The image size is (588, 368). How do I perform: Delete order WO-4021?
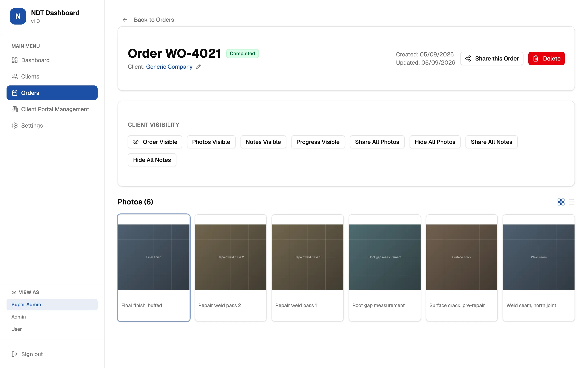pos(546,58)
